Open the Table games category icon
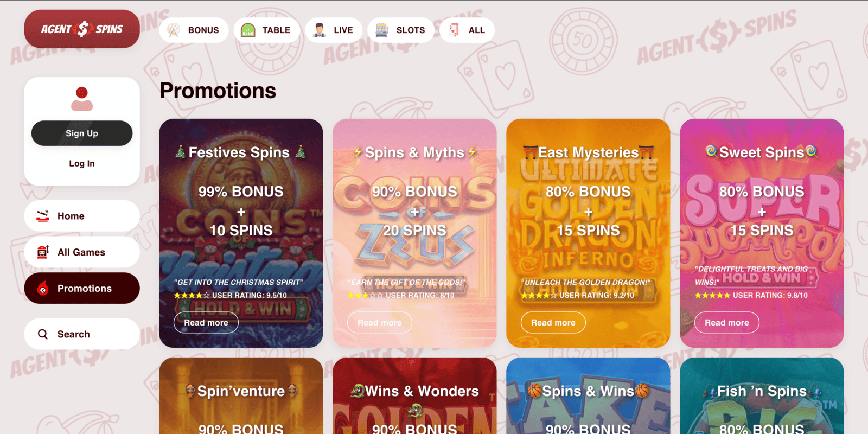 pyautogui.click(x=248, y=30)
